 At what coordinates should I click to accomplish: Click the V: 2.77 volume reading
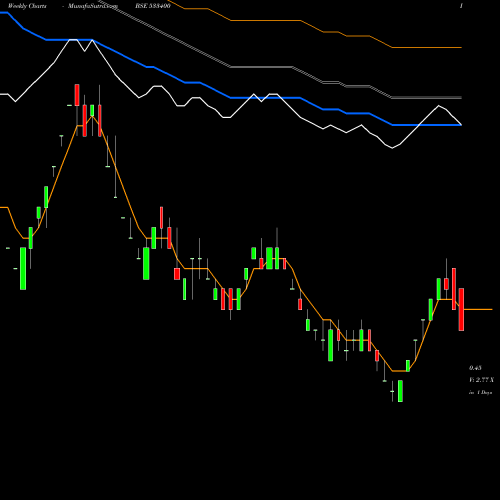[x=481, y=380]
